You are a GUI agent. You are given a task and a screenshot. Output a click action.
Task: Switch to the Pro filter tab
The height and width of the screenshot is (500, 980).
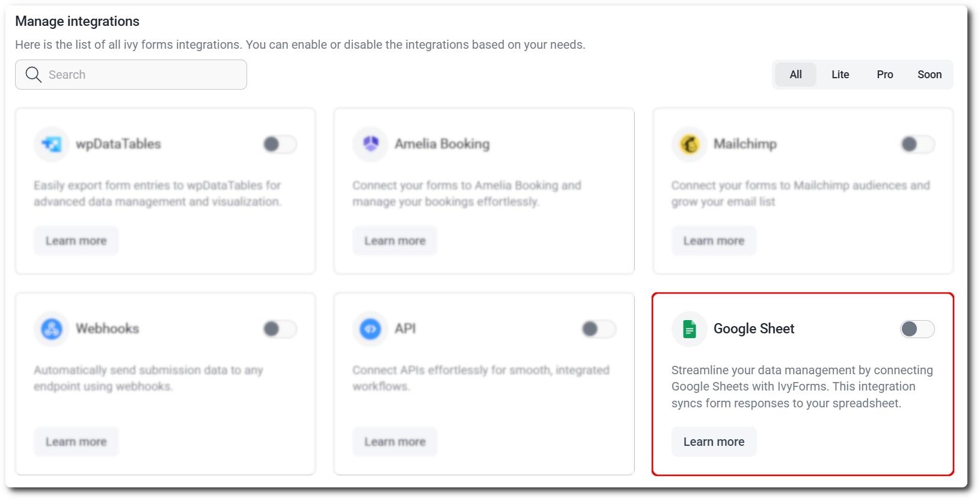click(x=885, y=75)
